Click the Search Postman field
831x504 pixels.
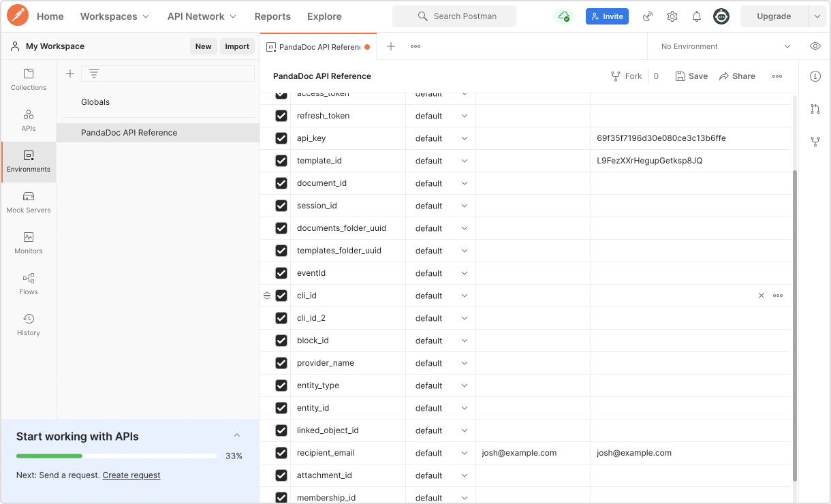click(454, 16)
